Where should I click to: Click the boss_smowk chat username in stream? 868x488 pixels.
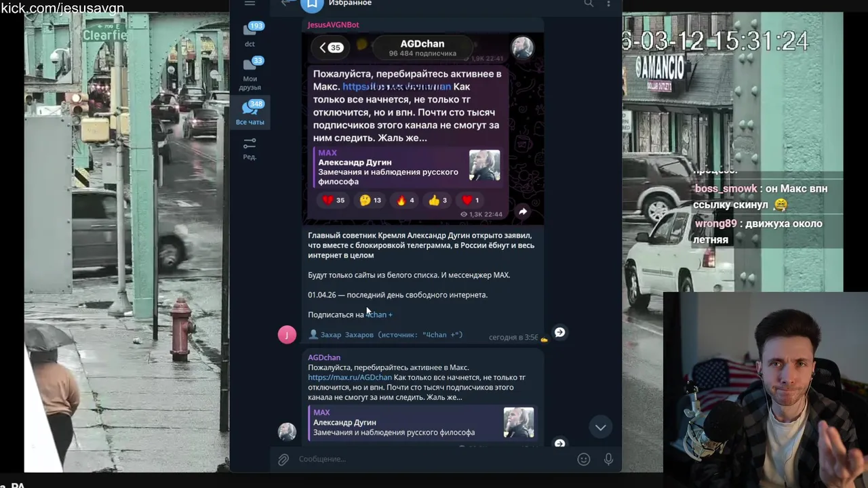pyautogui.click(x=726, y=188)
